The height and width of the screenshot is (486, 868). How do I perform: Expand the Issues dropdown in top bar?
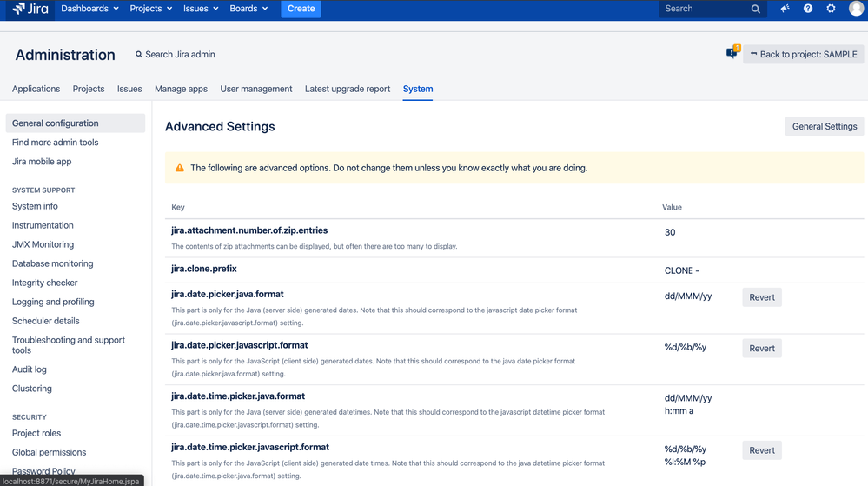pyautogui.click(x=201, y=9)
